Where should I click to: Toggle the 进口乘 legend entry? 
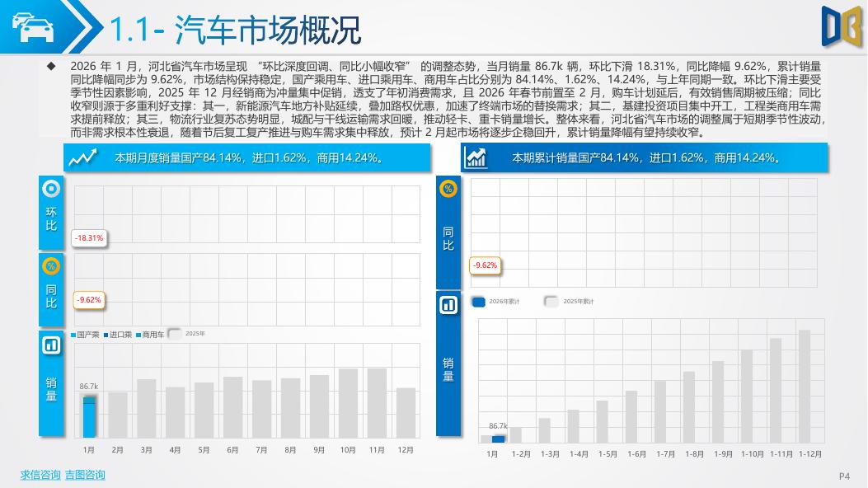(118, 335)
